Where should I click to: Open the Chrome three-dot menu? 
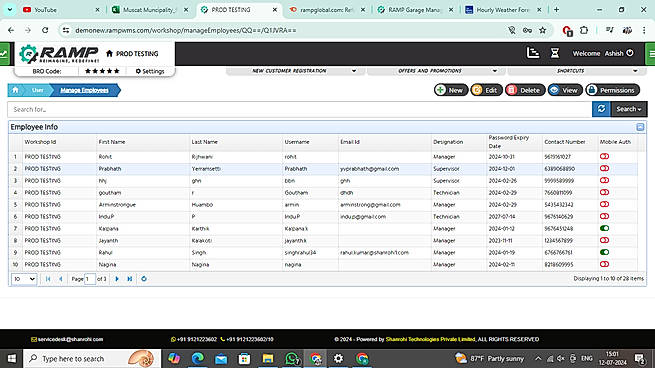pos(644,30)
